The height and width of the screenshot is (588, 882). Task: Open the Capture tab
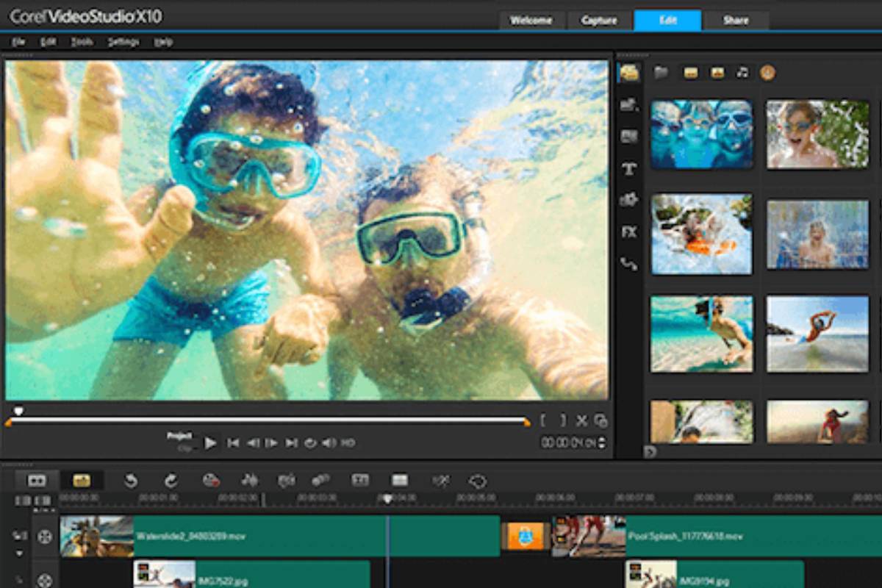click(599, 21)
